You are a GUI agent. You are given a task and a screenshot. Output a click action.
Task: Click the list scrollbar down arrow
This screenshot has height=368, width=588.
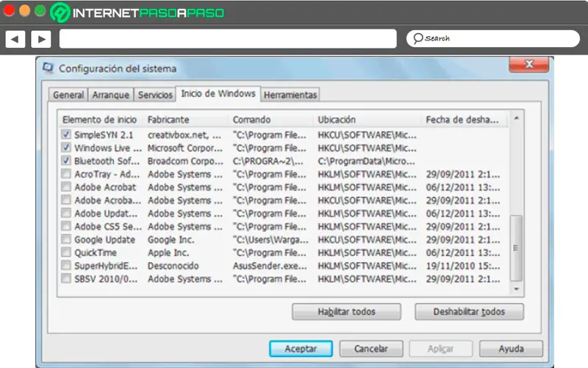click(517, 289)
